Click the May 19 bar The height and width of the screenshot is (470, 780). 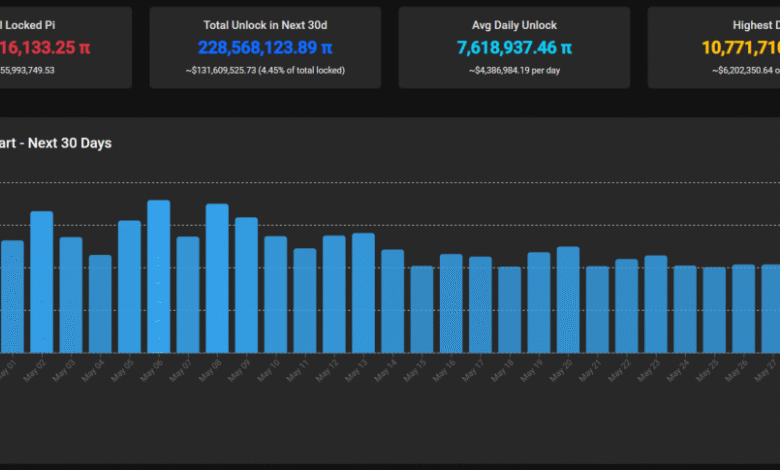539,303
